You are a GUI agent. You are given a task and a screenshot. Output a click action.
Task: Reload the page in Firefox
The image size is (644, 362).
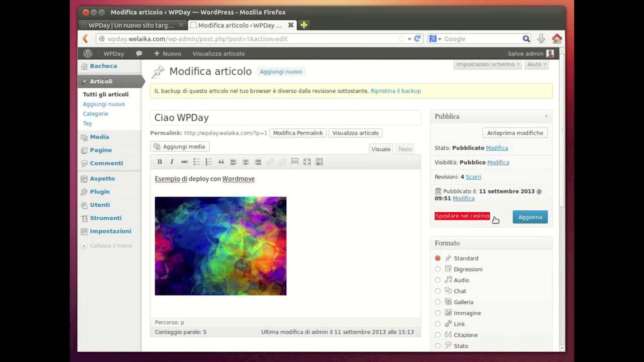(417, 39)
